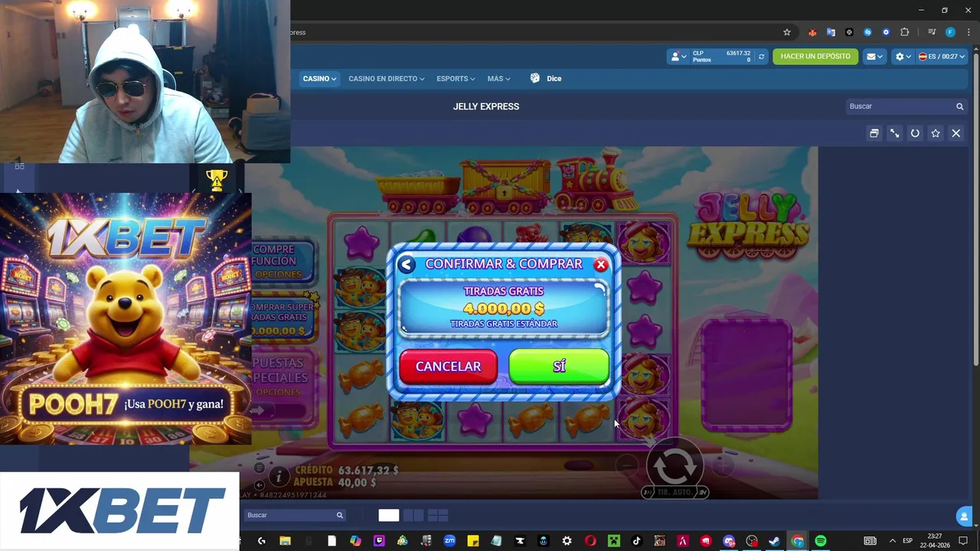Open the media controls icon in the browser toolbar
Viewport: 980px width, 551px height.
tap(932, 32)
